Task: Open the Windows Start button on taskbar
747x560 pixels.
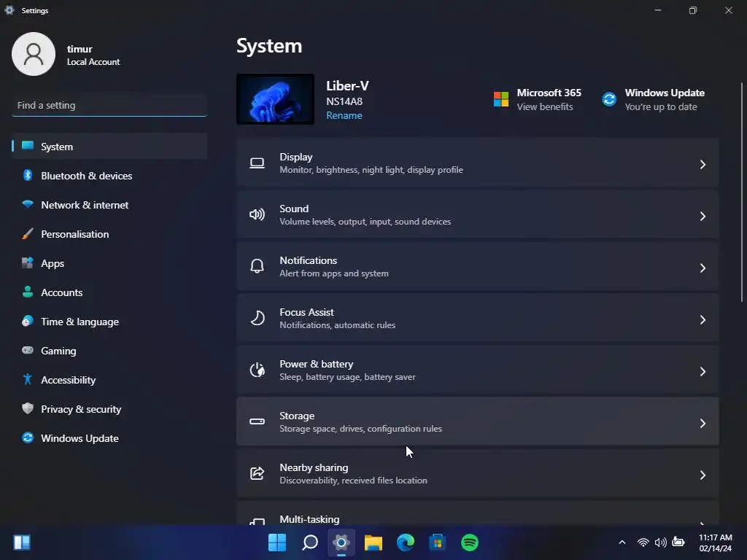Action: (x=276, y=542)
